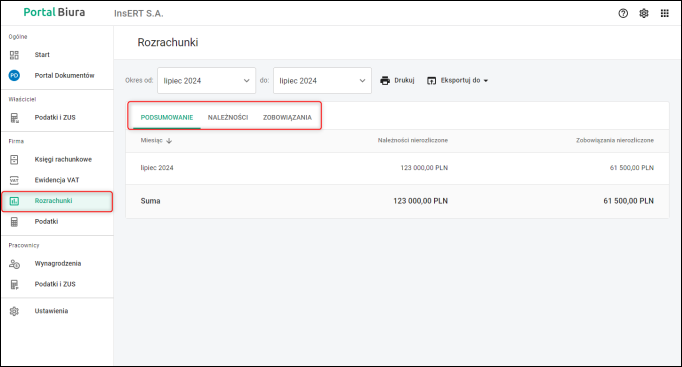Viewport: 682px width, 367px height.
Task: Switch to the ZOBOWIĄZANIA tab
Action: [287, 117]
